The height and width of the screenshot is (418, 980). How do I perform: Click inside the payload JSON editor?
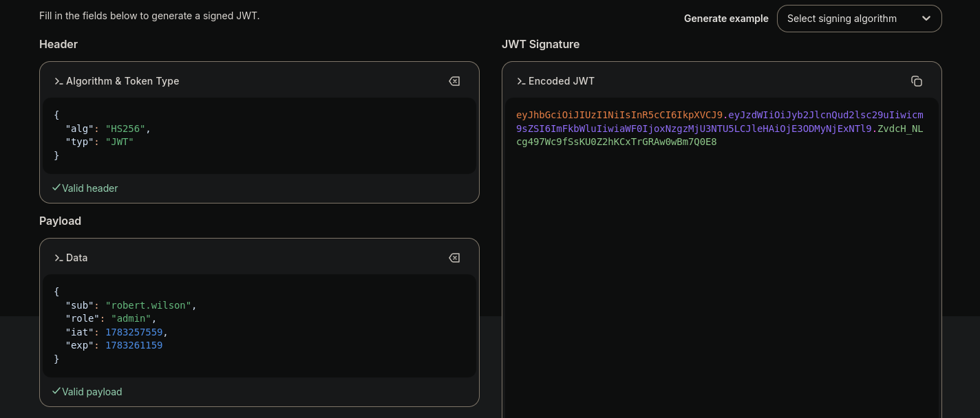click(259, 325)
